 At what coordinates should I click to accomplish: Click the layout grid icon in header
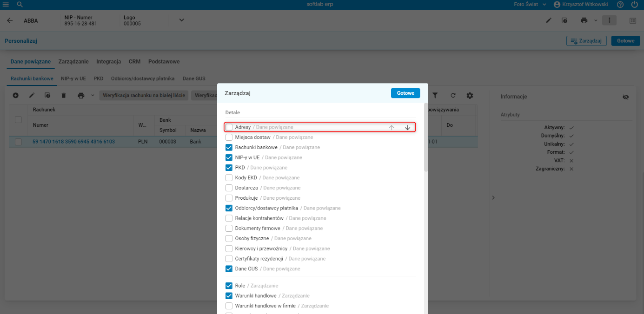click(x=633, y=20)
